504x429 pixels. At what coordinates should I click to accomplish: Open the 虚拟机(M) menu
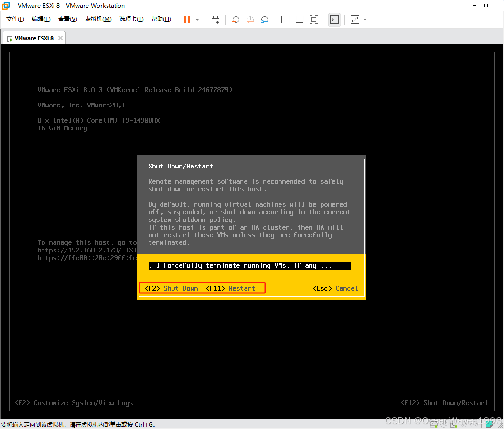(98, 19)
